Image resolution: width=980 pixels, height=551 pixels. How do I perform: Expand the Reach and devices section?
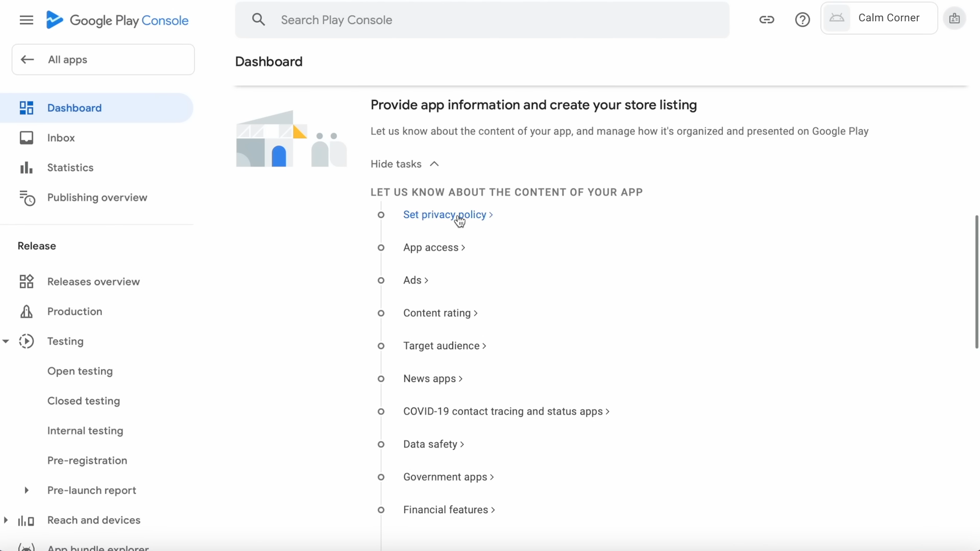[6, 520]
